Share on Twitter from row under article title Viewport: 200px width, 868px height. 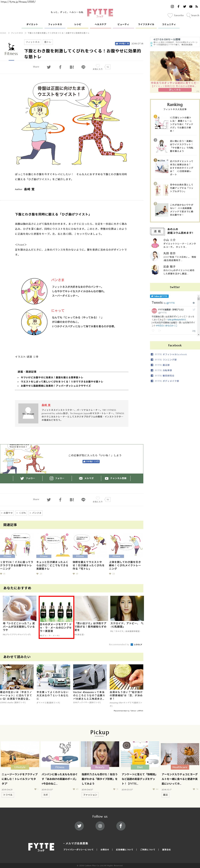(x=48, y=67)
